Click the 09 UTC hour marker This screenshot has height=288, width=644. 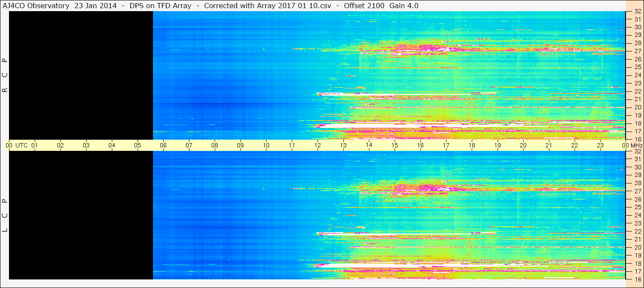coord(240,145)
